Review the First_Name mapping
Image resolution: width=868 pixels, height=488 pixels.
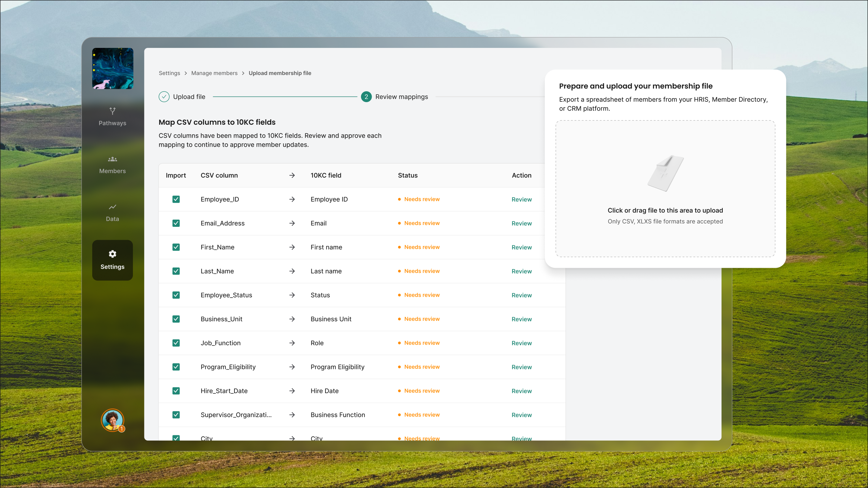click(521, 247)
